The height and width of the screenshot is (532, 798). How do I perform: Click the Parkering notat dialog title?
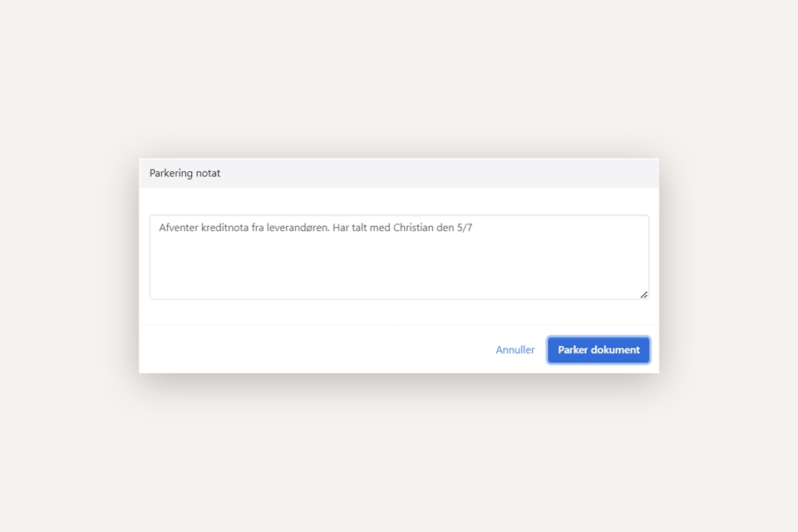[185, 173]
